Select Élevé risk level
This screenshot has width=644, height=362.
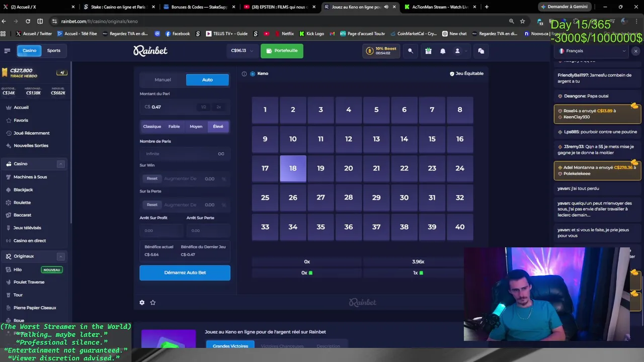pyautogui.click(x=218, y=127)
